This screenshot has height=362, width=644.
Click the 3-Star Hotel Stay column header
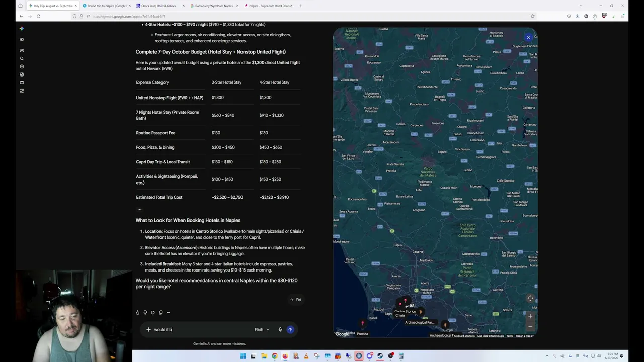click(x=226, y=82)
